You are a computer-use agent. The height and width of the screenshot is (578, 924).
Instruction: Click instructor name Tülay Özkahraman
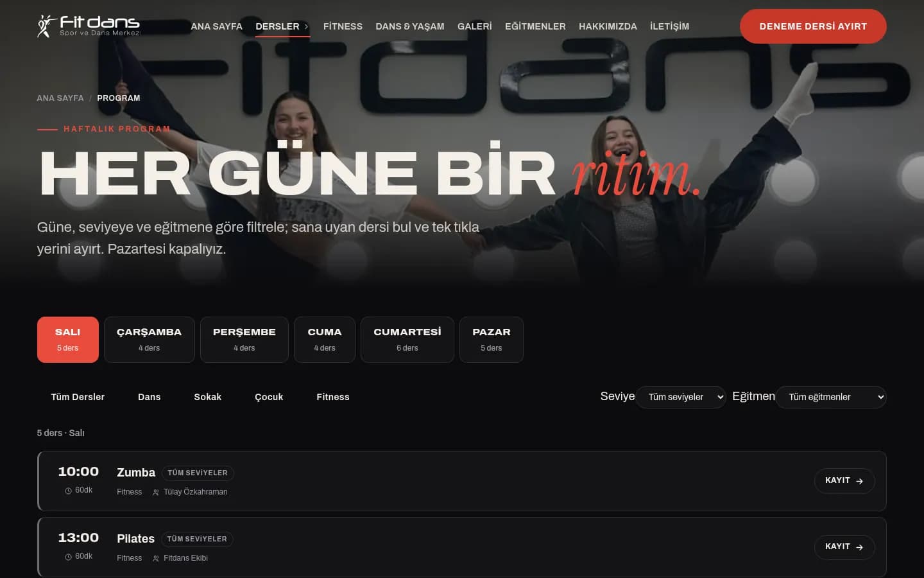pyautogui.click(x=196, y=492)
